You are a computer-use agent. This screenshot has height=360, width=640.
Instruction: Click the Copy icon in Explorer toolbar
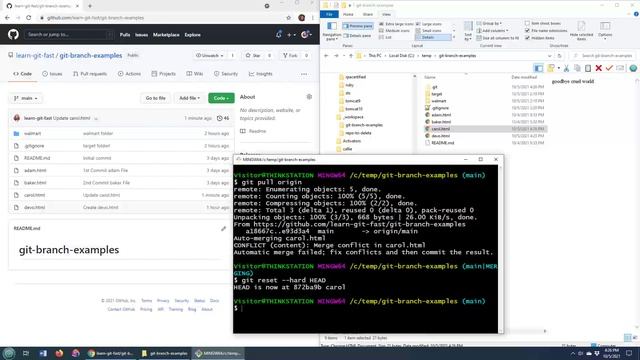point(577,68)
